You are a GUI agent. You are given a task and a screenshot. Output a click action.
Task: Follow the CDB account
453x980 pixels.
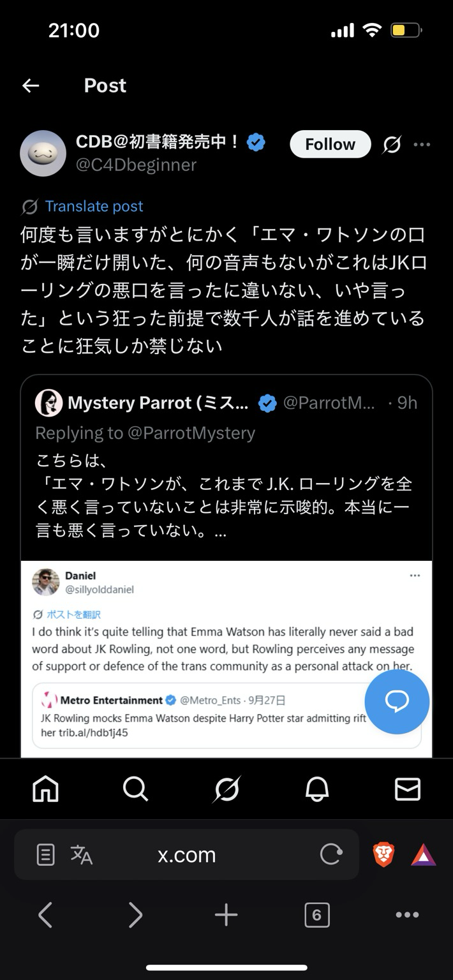point(330,144)
